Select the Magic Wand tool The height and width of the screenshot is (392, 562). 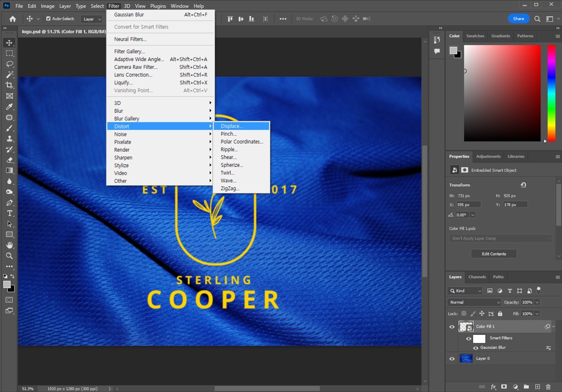(9, 75)
